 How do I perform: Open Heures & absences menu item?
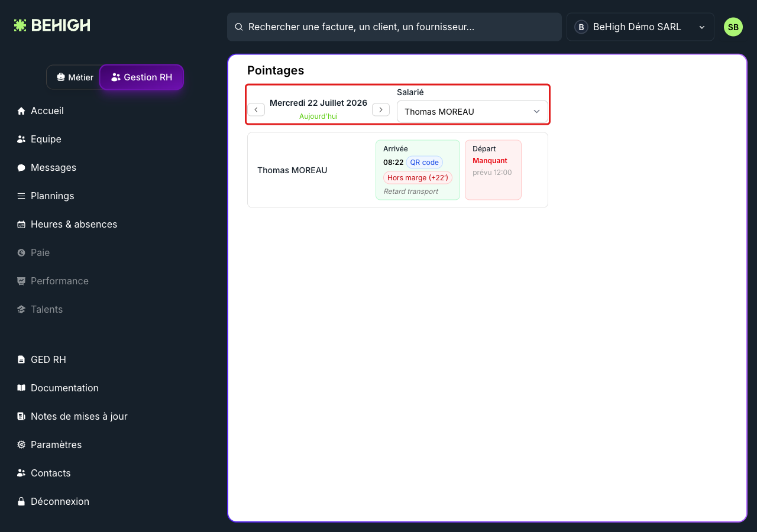(74, 225)
